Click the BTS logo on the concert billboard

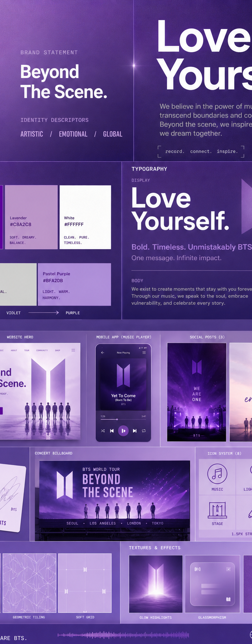click(65, 485)
